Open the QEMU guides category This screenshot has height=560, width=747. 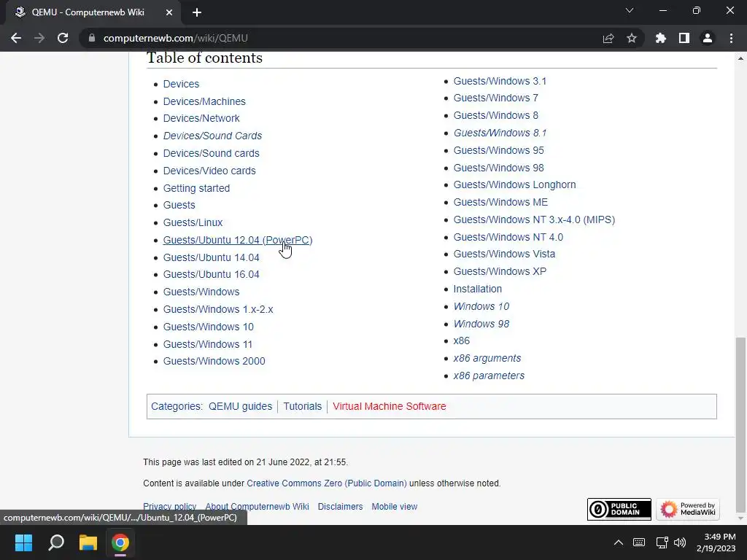(x=240, y=406)
